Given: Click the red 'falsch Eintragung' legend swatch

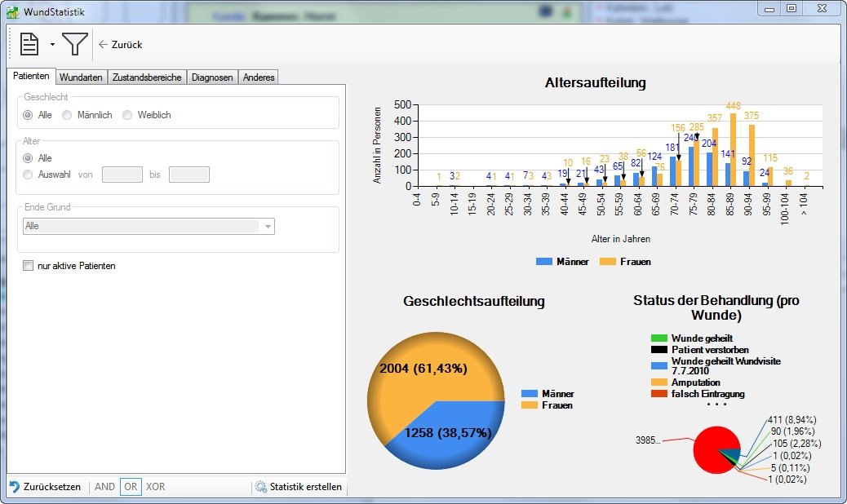Looking at the screenshot, I should tap(659, 394).
